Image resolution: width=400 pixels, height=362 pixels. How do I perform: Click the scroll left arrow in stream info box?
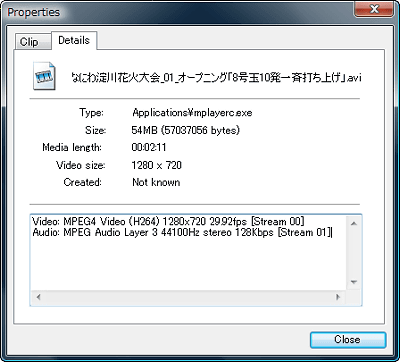point(38,297)
